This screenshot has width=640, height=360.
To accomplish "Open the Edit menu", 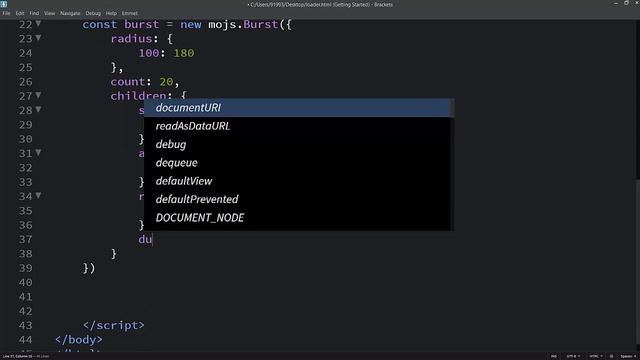I will coord(20,13).
